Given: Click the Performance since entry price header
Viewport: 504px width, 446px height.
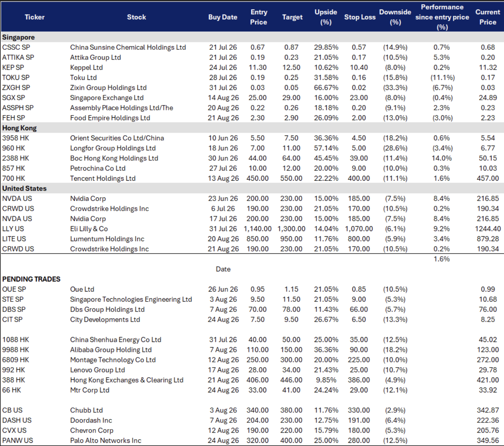Looking at the screenshot, I should 442,17.
